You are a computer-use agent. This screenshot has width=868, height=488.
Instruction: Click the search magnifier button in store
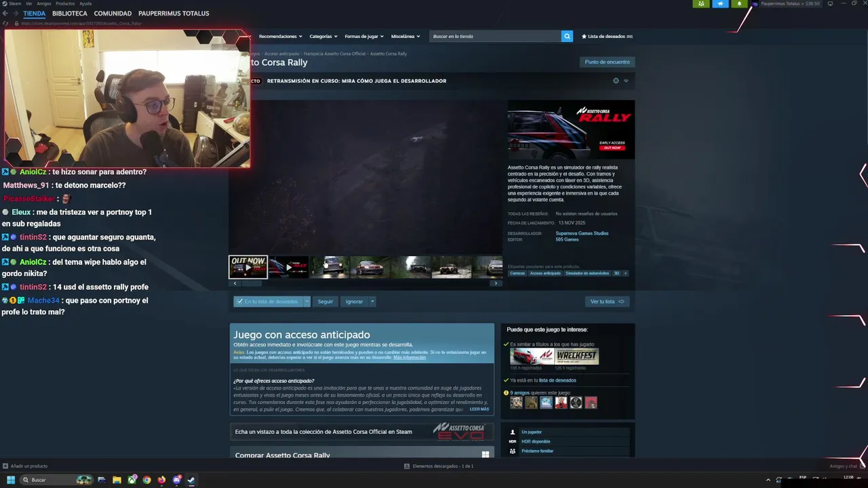567,36
